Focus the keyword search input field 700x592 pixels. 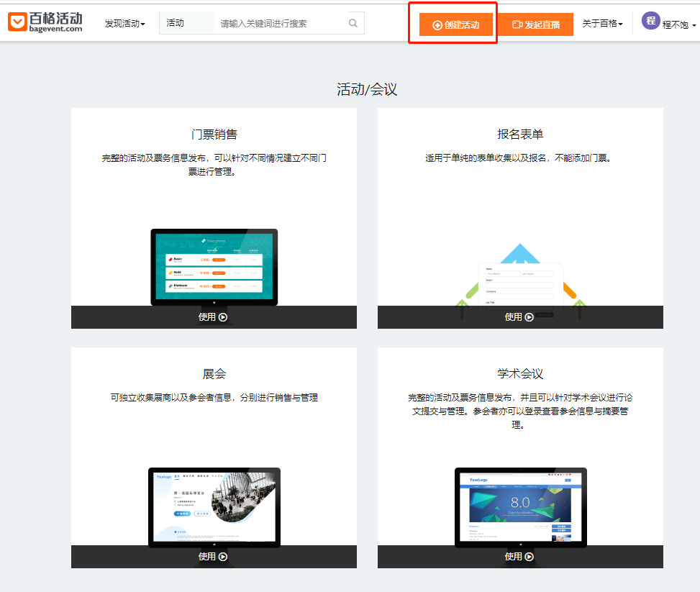point(279,23)
